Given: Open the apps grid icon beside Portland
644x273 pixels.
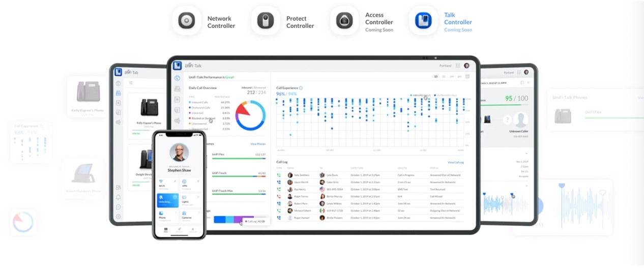Looking at the screenshot, I should point(458,66).
